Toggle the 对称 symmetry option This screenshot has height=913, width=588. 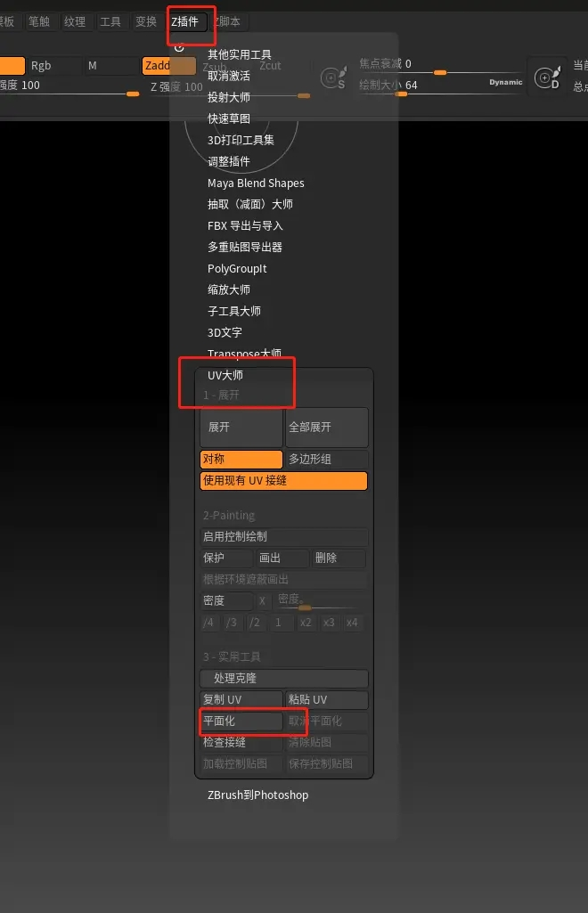tap(241, 460)
